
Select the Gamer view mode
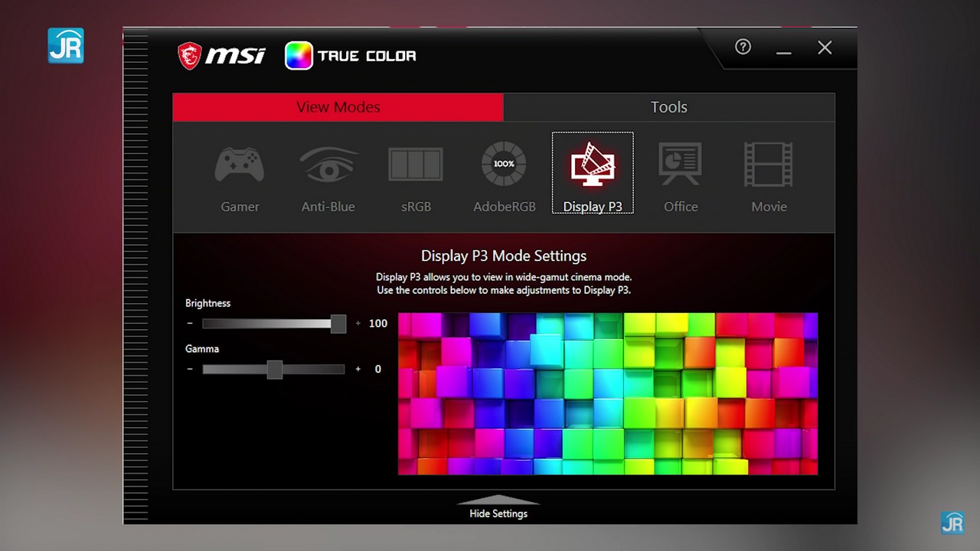[x=240, y=180]
